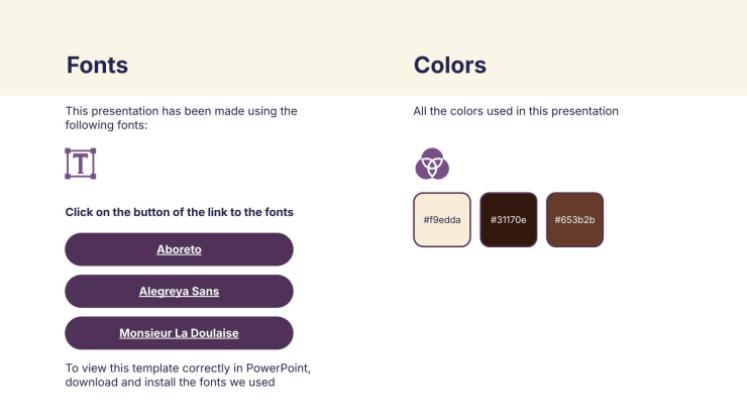Click the Colors heading
The height and width of the screenshot is (420, 747).
pyautogui.click(x=450, y=65)
